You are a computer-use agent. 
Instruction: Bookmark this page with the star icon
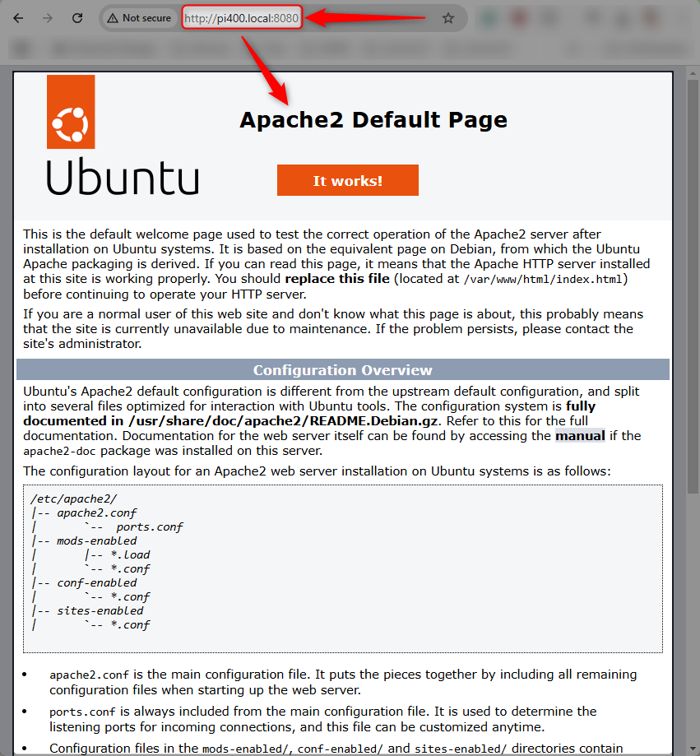click(x=448, y=18)
